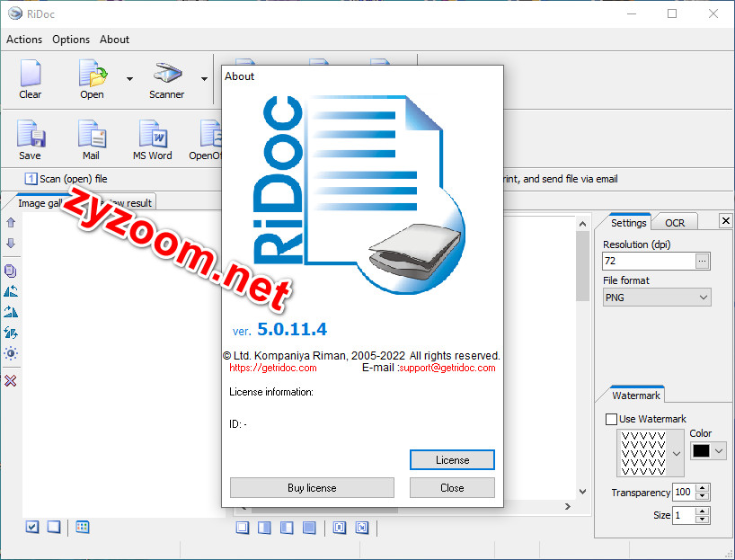The image size is (735, 560).
Task: Click the copy image icon in sidebar
Action: click(x=11, y=271)
